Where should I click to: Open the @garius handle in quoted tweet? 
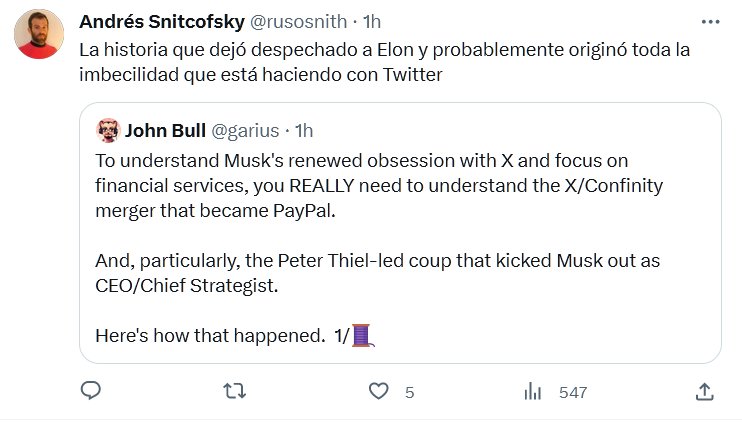point(244,130)
